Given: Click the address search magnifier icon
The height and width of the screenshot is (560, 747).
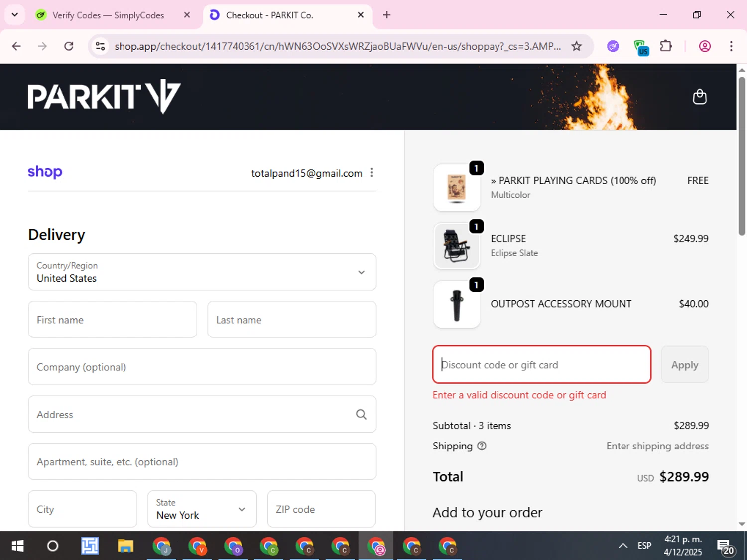Looking at the screenshot, I should point(361,414).
